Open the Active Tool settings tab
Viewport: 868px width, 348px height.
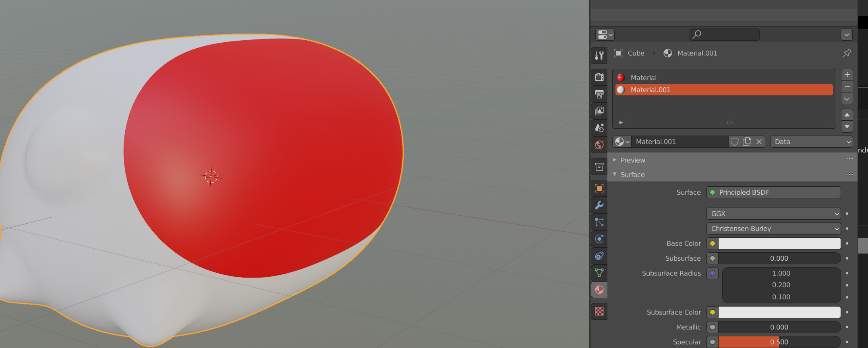click(599, 55)
